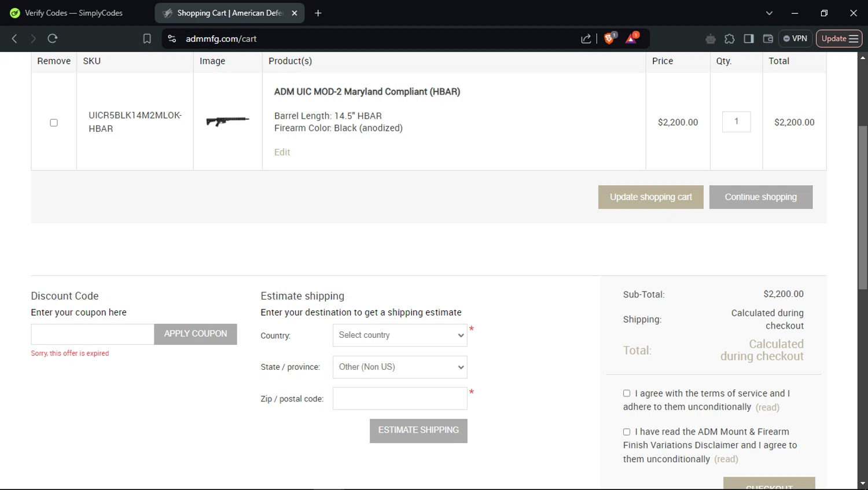Check the terms of service agreement box
This screenshot has width=868, height=490.
click(x=626, y=393)
